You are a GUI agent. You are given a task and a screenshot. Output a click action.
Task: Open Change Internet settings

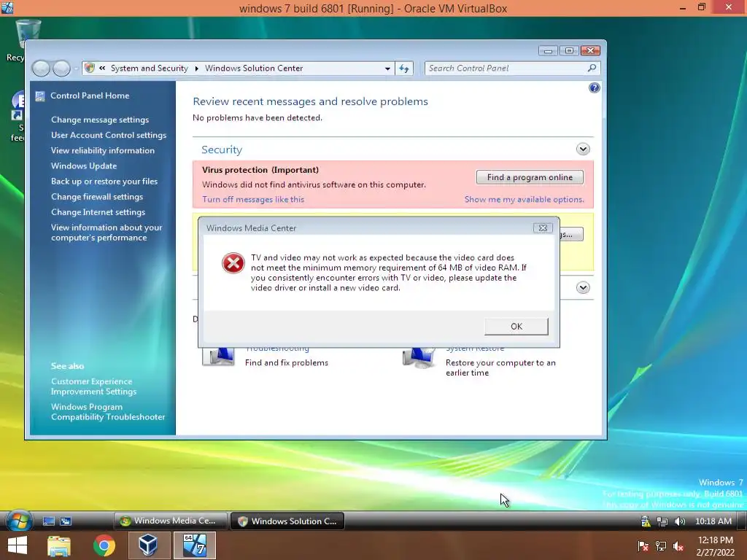(x=98, y=212)
